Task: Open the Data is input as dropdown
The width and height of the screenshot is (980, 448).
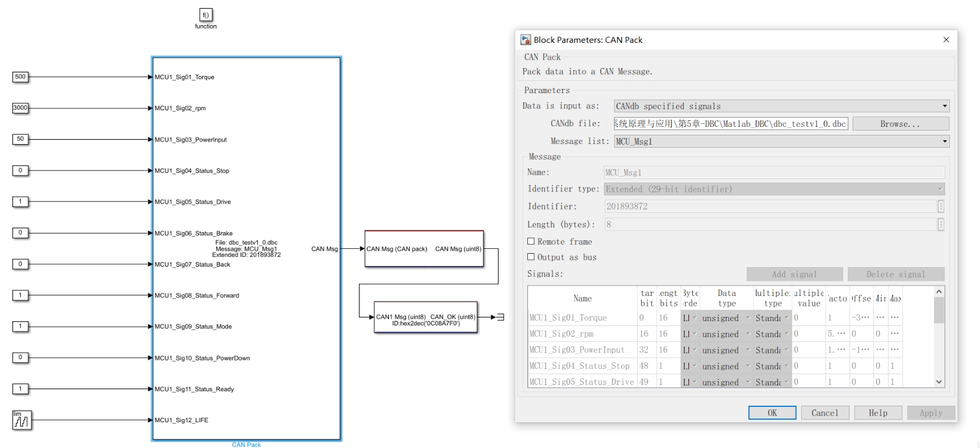Action: pyautogui.click(x=782, y=106)
